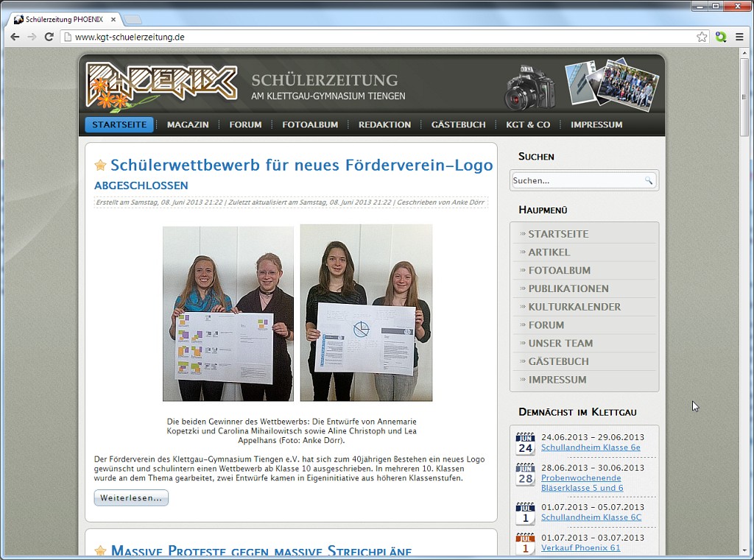Open the green extension icon in toolbar
Screen dimensions: 754x560
[x=720, y=37]
